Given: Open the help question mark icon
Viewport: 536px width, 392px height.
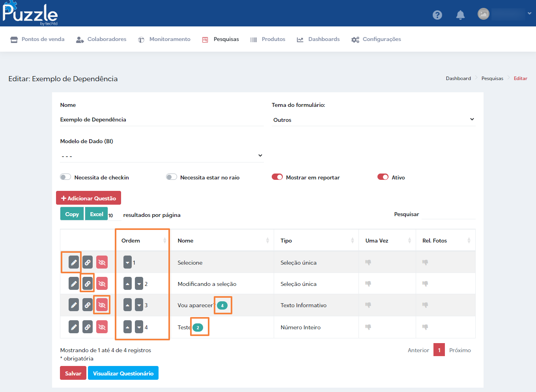Looking at the screenshot, I should click(437, 15).
